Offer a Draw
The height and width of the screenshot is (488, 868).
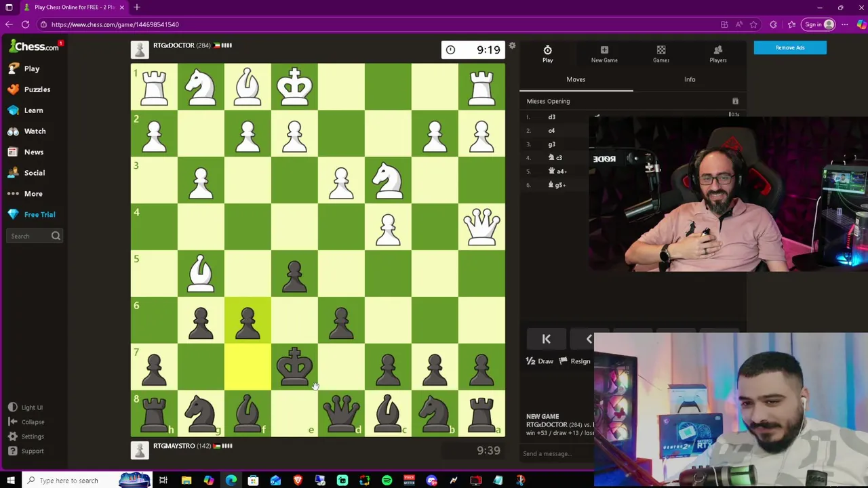pos(540,361)
